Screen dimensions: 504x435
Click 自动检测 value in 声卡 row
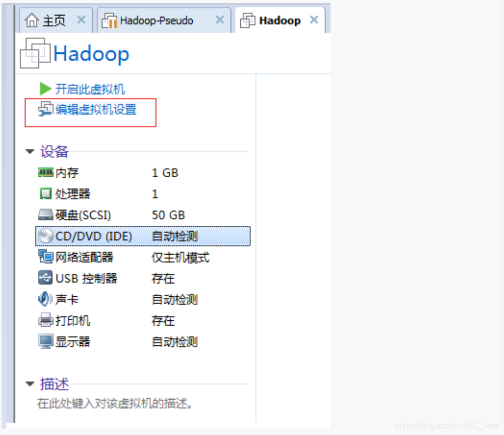pos(175,299)
